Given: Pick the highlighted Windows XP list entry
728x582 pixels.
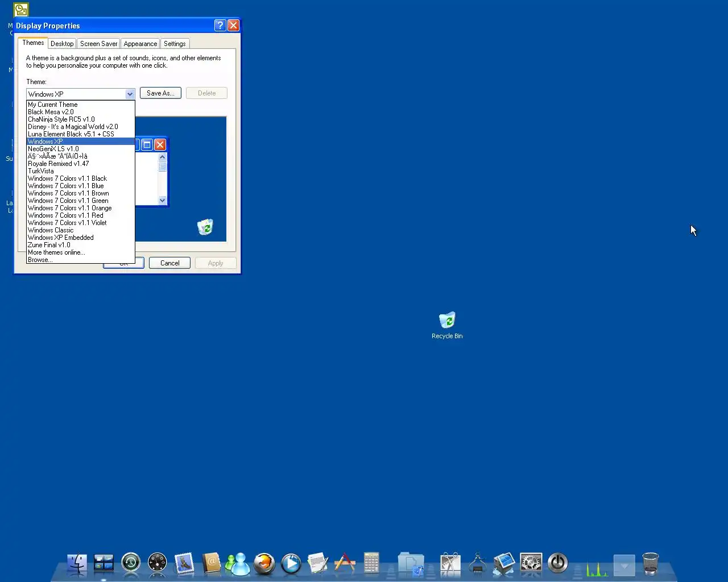Looking at the screenshot, I should pyautogui.click(x=80, y=142).
